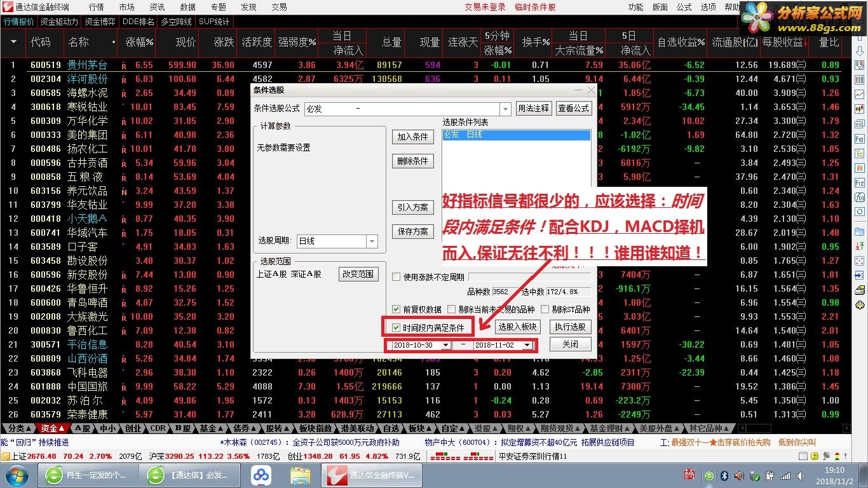868x488 pixels.
Task: Open 条件选股公式 combo dropdown arrow
Action: [505, 109]
